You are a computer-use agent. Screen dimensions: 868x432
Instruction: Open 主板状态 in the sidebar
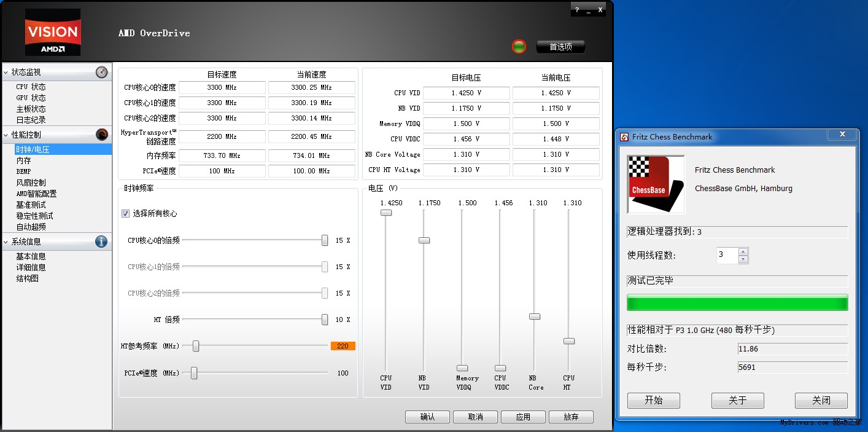[31, 109]
